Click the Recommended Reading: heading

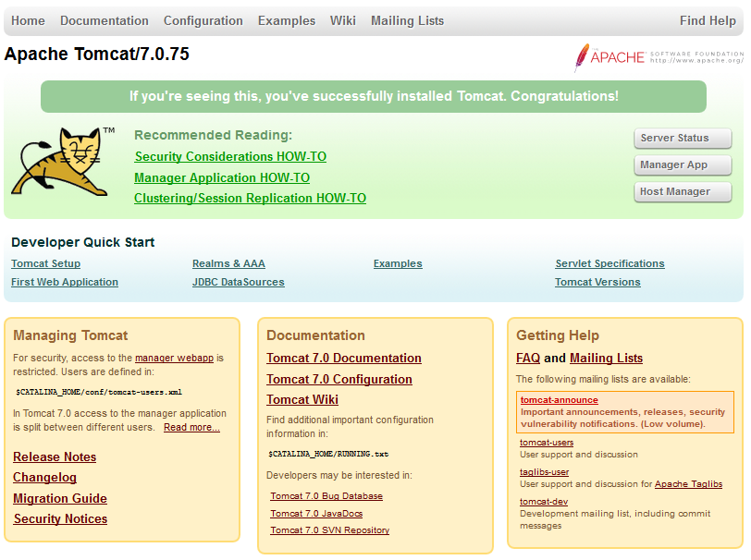(x=213, y=136)
